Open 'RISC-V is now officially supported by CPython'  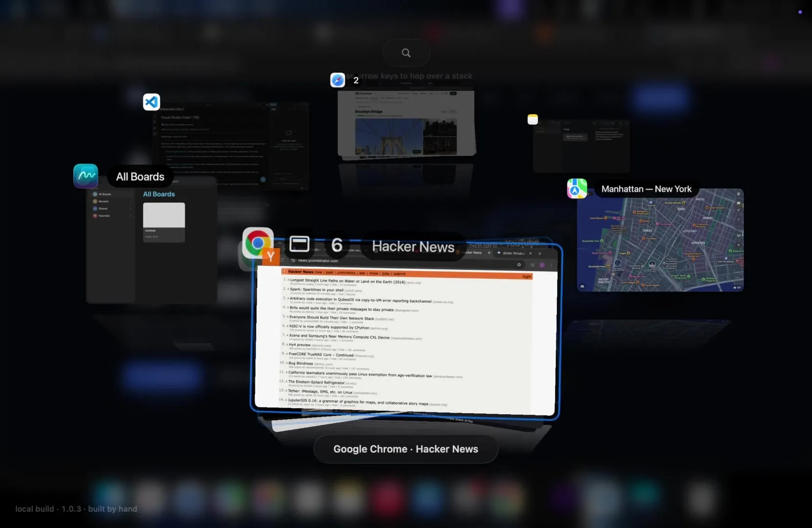click(329, 327)
